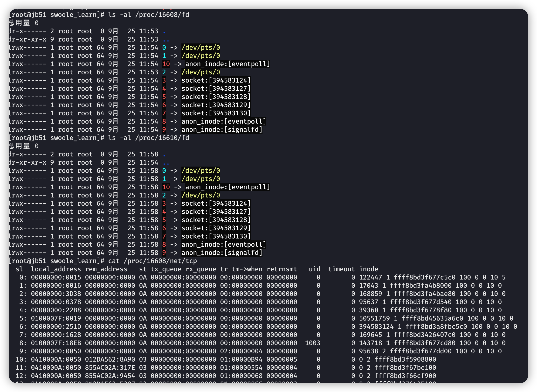Select local address 0100007F:18EB in row 8

pos(56,343)
